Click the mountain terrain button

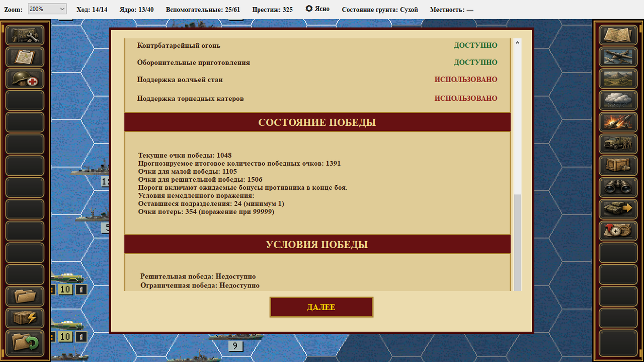[x=618, y=79]
